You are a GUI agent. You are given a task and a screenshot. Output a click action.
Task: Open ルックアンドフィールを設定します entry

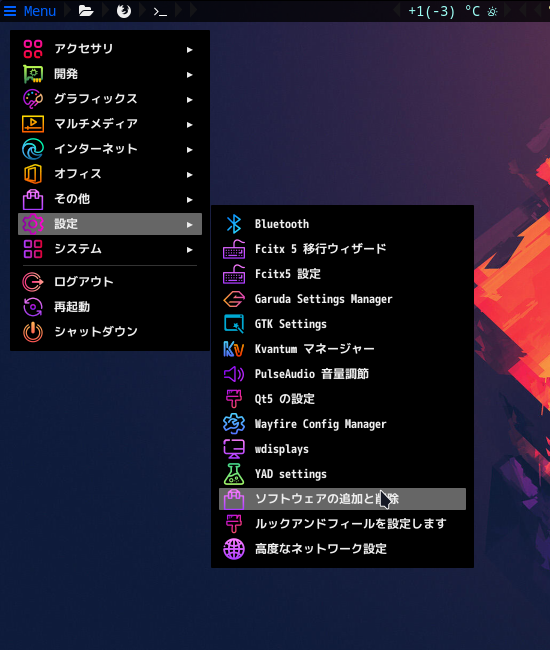[342, 524]
